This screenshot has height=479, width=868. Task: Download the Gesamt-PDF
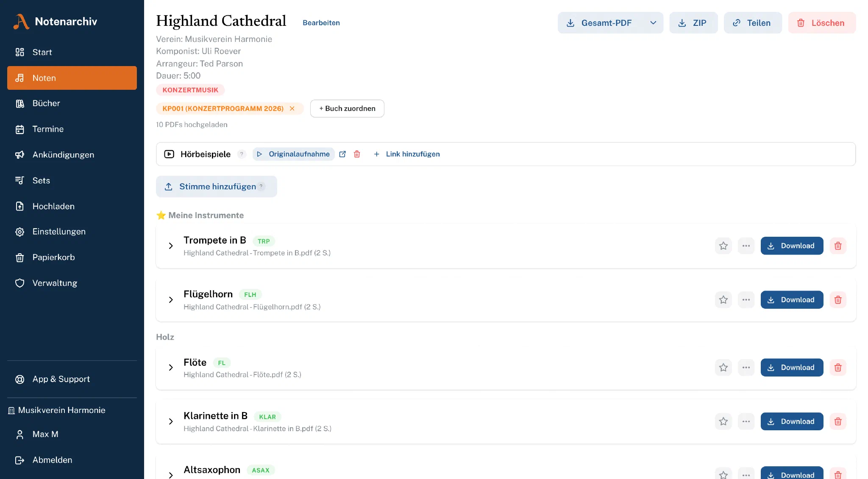coord(601,23)
